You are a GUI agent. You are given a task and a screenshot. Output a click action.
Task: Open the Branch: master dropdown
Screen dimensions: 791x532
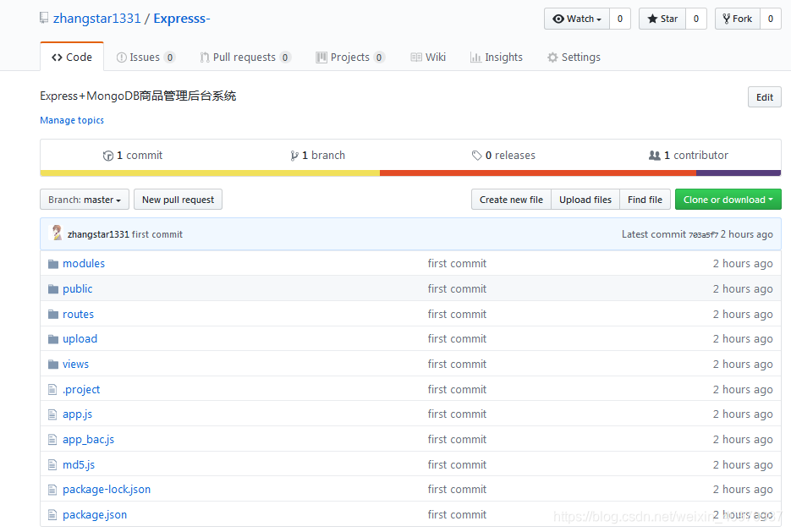85,200
